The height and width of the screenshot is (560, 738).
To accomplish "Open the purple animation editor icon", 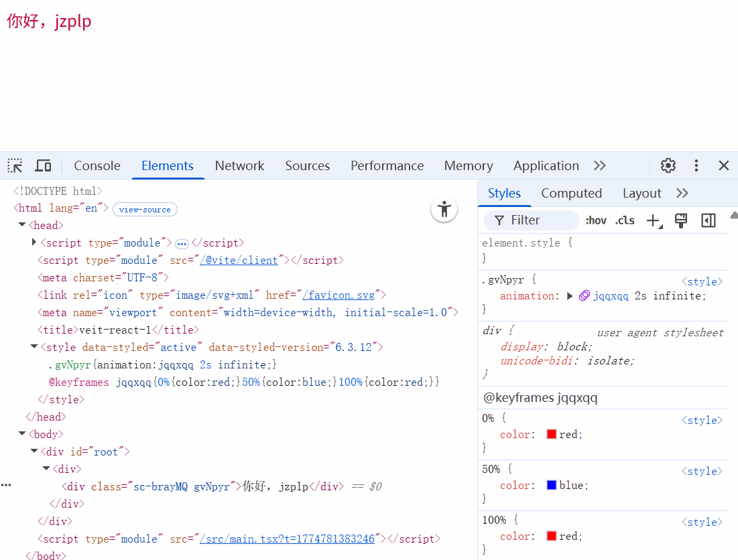I will pyautogui.click(x=585, y=295).
